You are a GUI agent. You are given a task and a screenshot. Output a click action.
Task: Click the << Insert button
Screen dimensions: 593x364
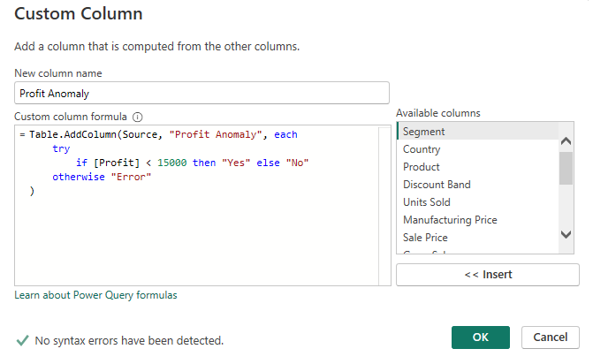click(x=488, y=275)
